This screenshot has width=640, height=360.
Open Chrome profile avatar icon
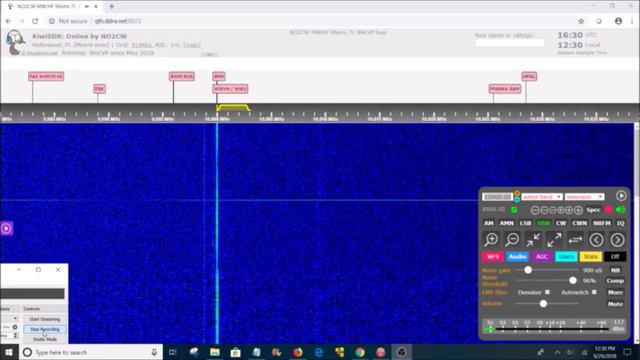coord(618,21)
